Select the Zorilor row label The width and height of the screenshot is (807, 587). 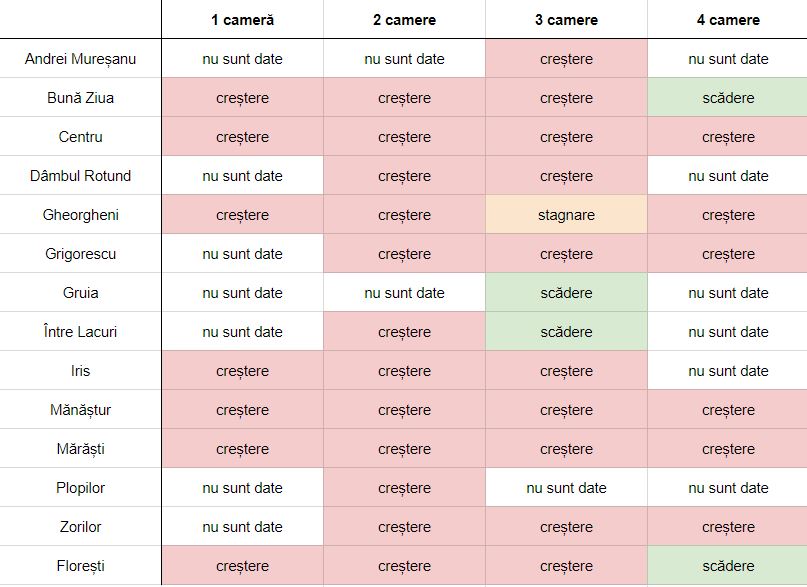(80, 527)
